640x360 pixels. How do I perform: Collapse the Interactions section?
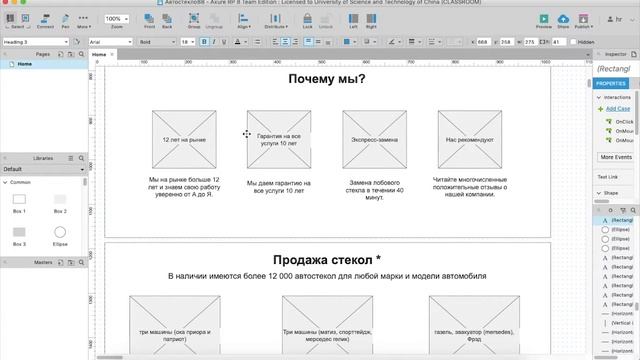pos(599,97)
